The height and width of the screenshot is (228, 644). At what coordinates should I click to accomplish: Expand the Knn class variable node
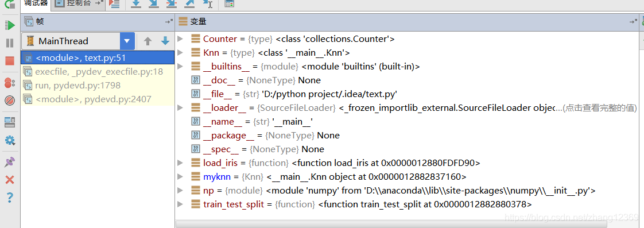180,53
